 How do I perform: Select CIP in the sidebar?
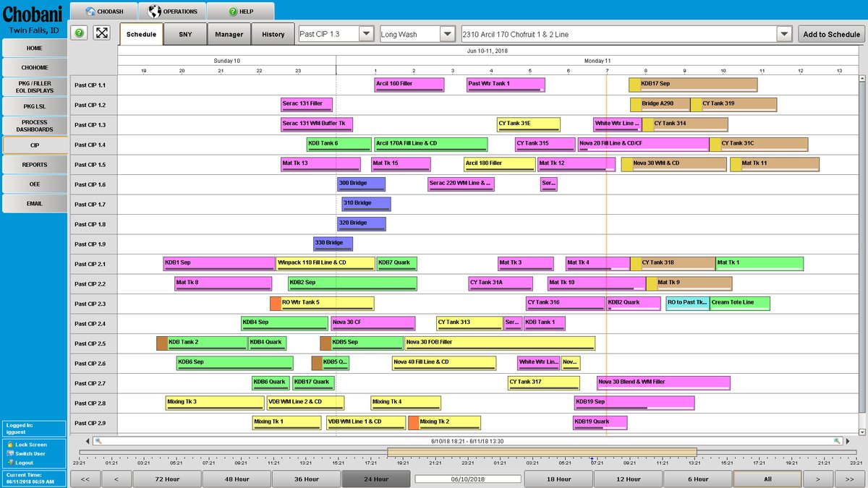pyautogui.click(x=35, y=145)
